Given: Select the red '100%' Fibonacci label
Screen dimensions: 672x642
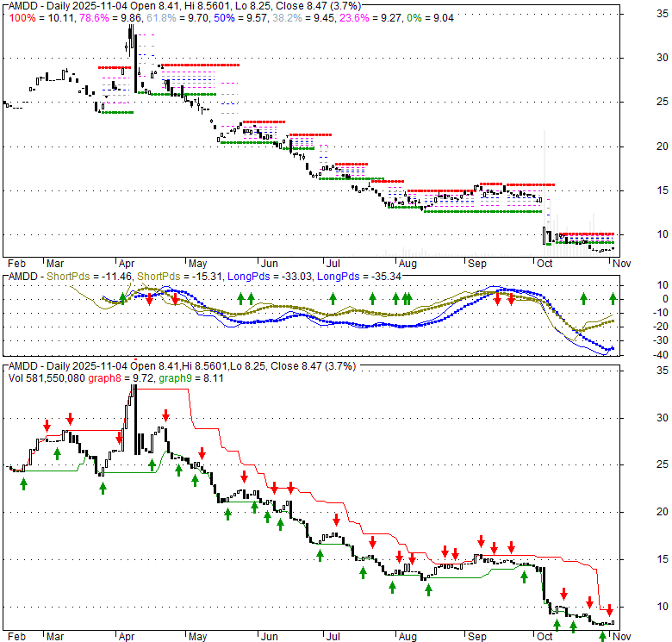Looking at the screenshot, I should [x=22, y=18].
